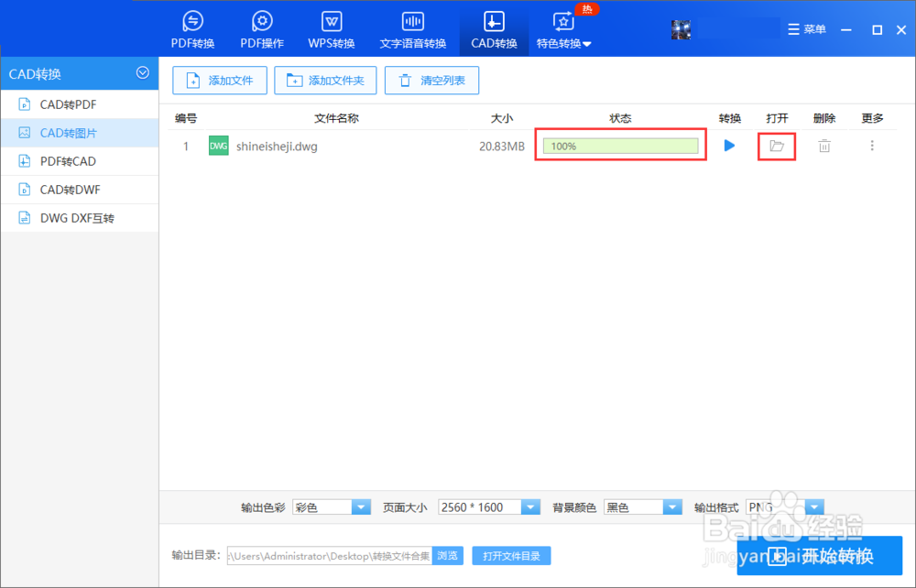
Task: Open converted file via folder icon
Action: (x=777, y=146)
